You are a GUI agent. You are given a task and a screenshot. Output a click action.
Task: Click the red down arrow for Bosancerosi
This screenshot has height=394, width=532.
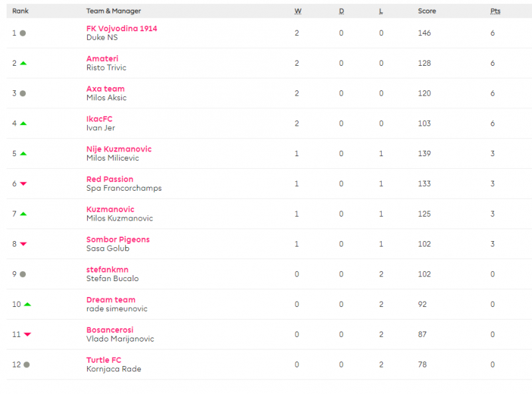(27, 334)
